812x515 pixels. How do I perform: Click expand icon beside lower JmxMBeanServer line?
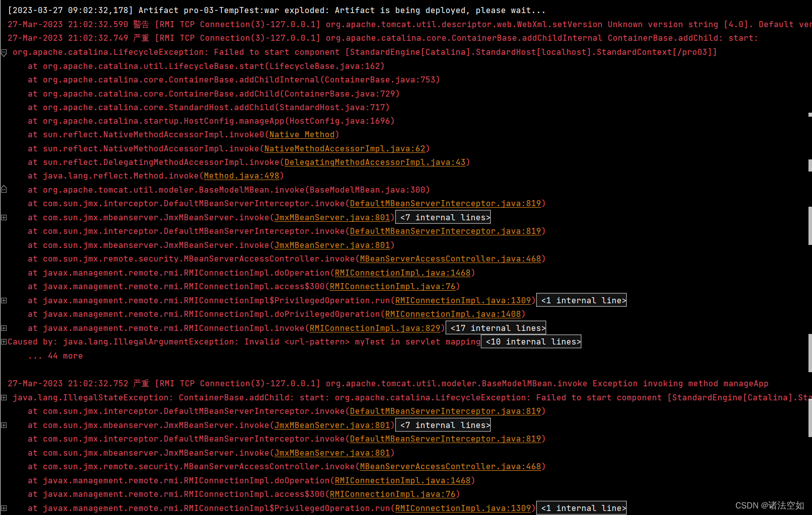point(4,425)
